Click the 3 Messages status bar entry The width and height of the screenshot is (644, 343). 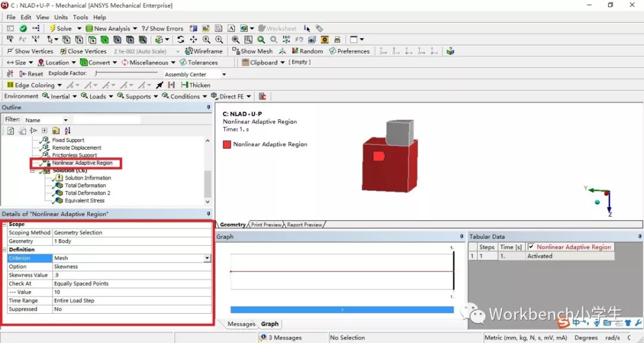tap(281, 338)
